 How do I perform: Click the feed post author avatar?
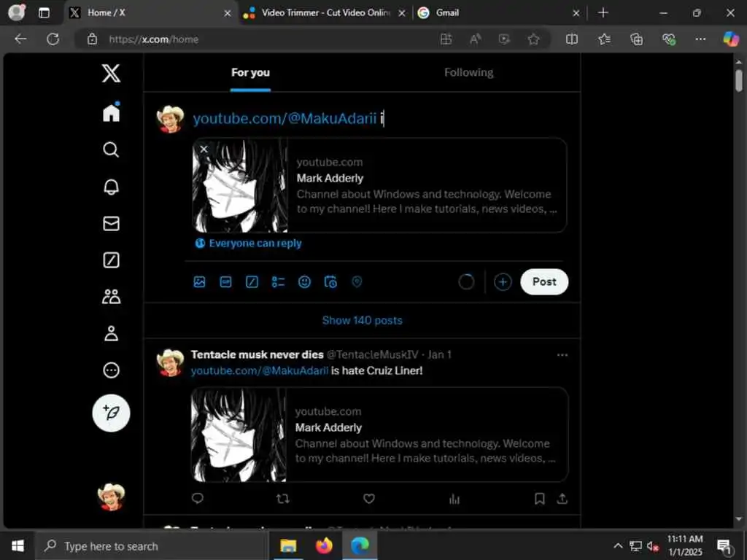[170, 363]
